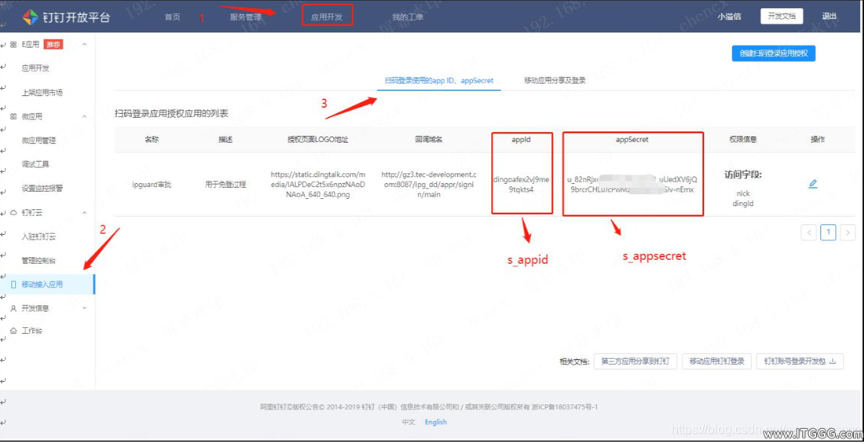The height and width of the screenshot is (444, 868).
Task: Go to next page arrow in pagination
Action: click(x=848, y=233)
